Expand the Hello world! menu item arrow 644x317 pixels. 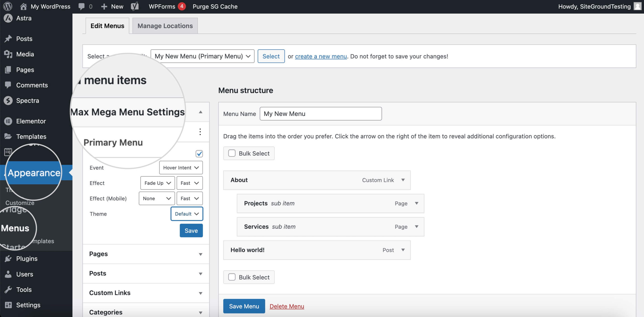[x=403, y=250]
